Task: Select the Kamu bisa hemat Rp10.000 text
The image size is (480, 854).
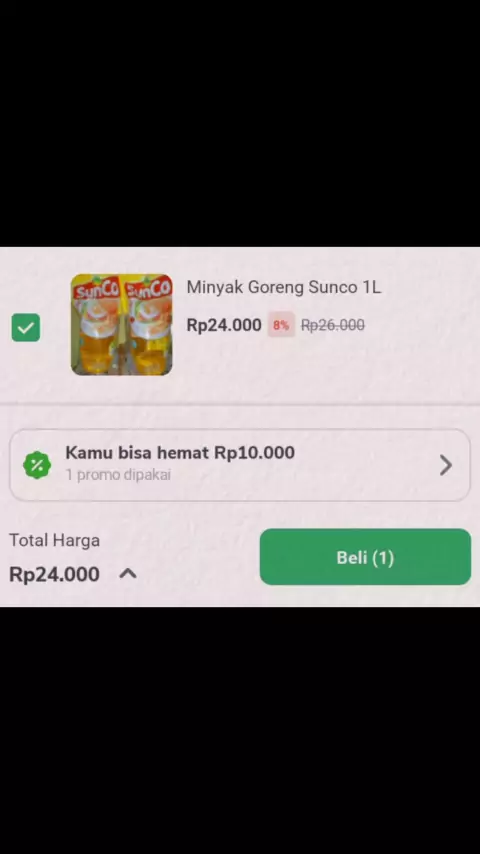Action: (180, 453)
